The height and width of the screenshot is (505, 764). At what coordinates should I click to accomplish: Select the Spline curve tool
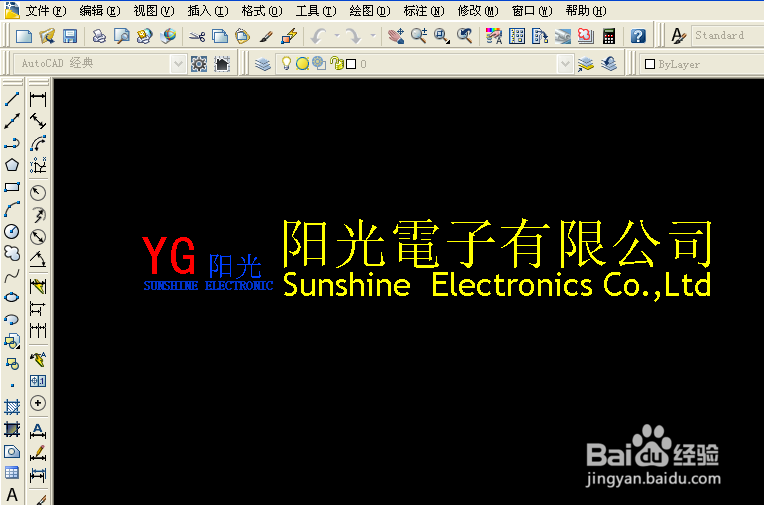pos(12,275)
